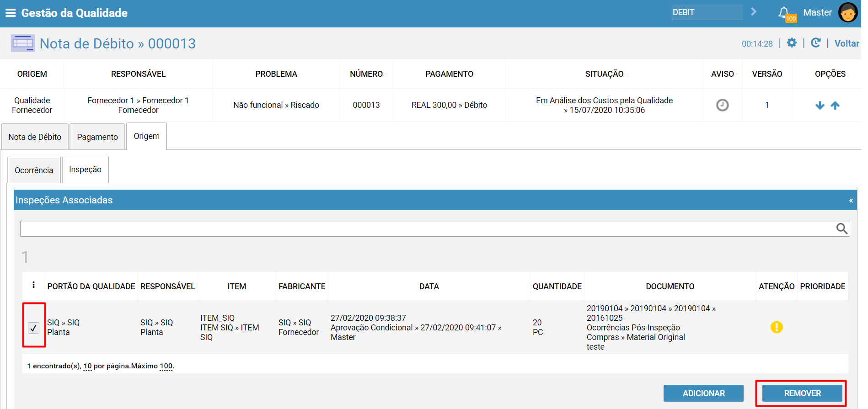Click the refresh icon
868x409 pixels.
(815, 43)
